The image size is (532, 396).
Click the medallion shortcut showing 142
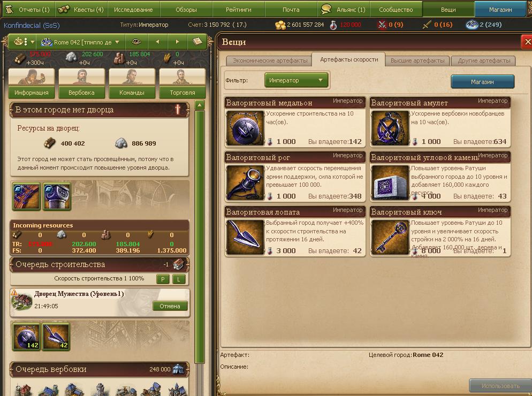pos(26,337)
